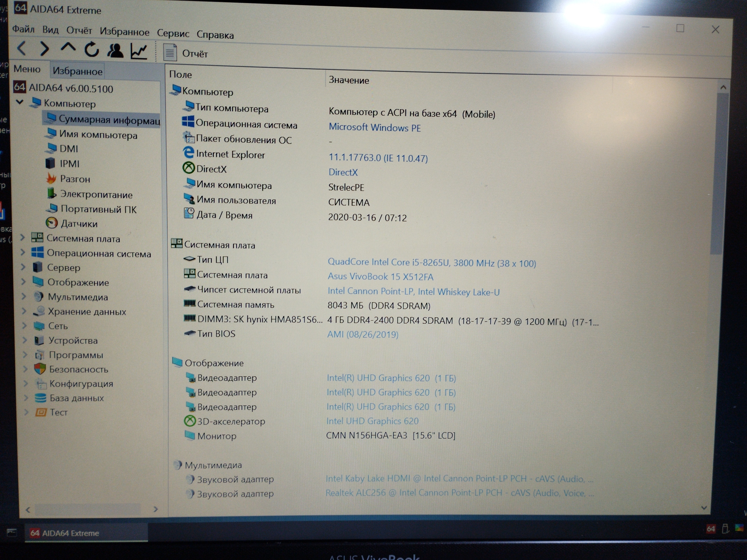
Task: Click the taskbar start icon at left
Action: pyautogui.click(x=12, y=532)
